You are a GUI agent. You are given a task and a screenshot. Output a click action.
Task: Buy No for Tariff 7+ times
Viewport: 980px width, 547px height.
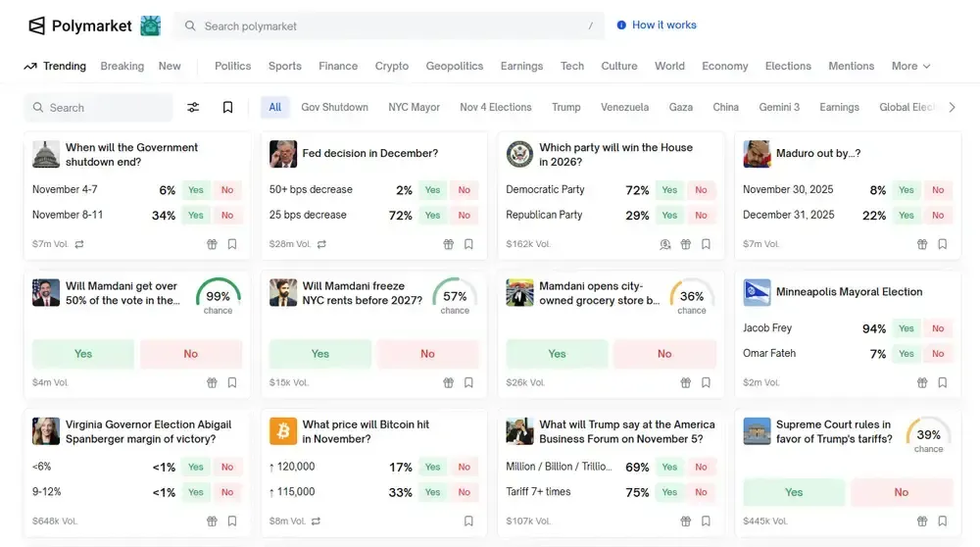point(702,493)
